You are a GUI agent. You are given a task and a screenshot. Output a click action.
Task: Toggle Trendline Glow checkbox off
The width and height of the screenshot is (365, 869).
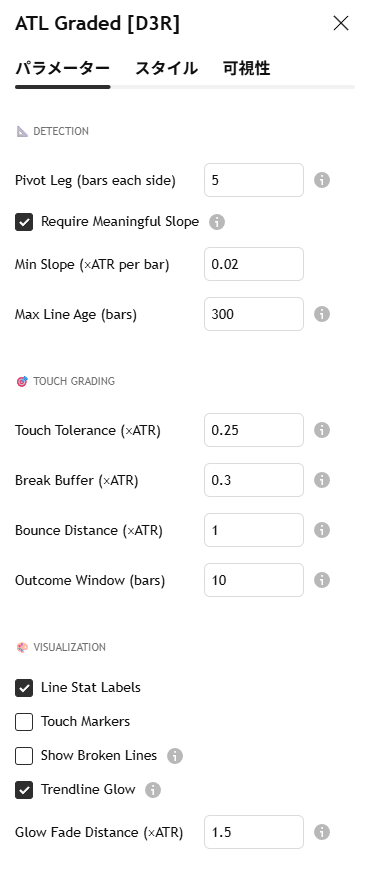pyautogui.click(x=24, y=790)
